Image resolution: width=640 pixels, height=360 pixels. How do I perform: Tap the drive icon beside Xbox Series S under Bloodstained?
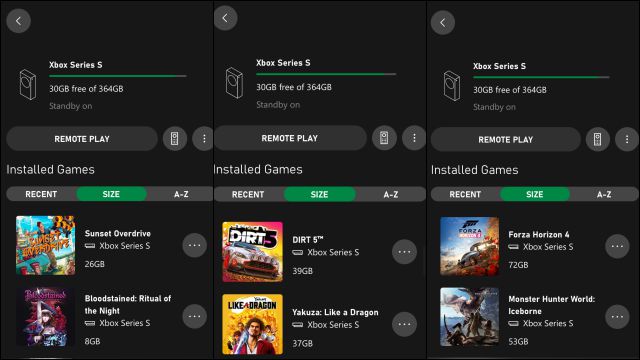[90, 323]
